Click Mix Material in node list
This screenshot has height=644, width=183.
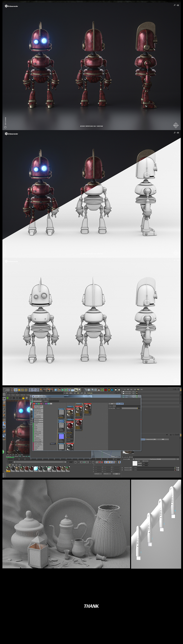point(38,408)
